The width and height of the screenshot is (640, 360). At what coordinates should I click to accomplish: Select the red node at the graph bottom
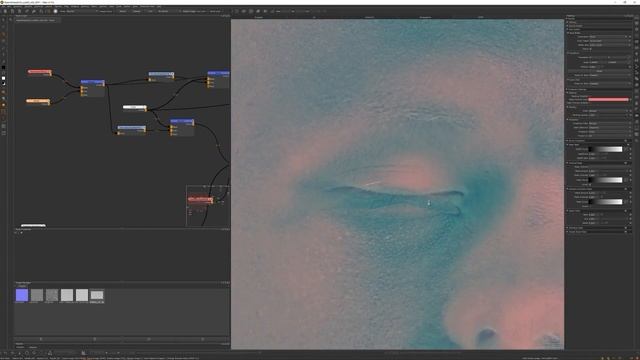[x=200, y=200]
